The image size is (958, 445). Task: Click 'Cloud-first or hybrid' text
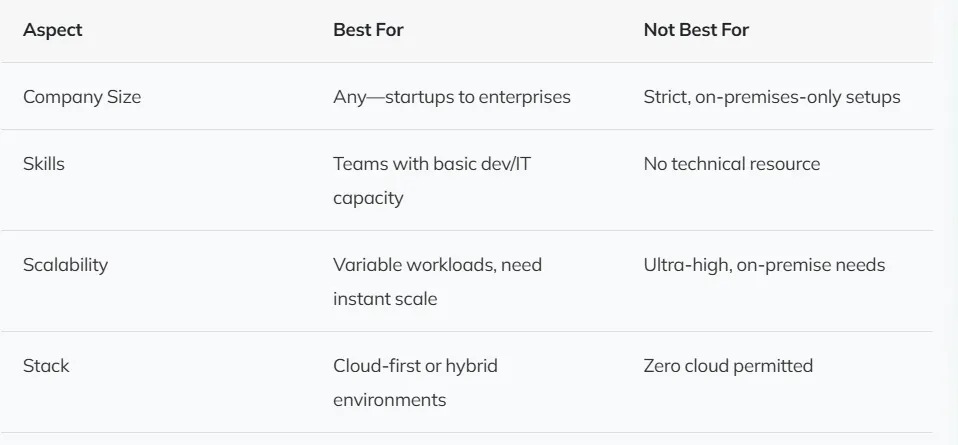(415, 366)
